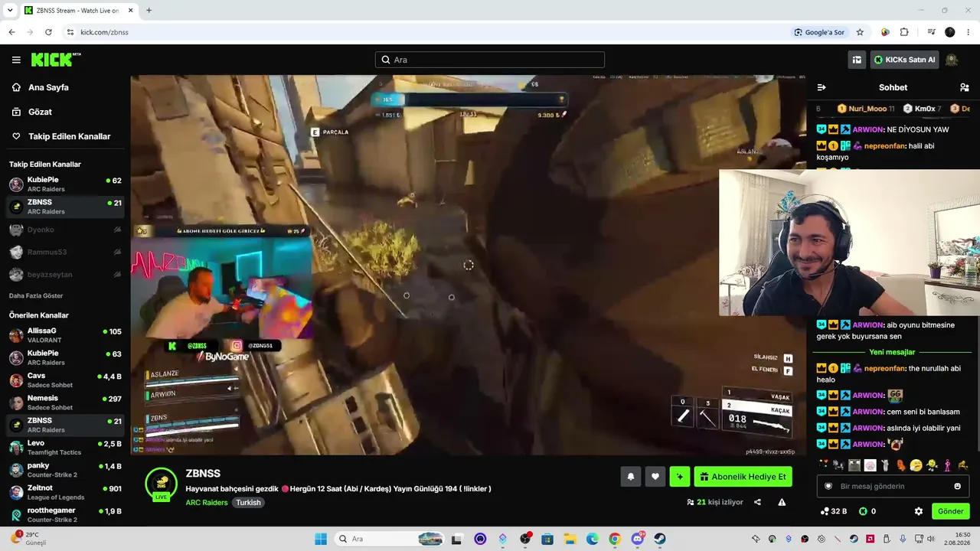
Task: Go to the Kick home logo
Action: [x=56, y=60]
